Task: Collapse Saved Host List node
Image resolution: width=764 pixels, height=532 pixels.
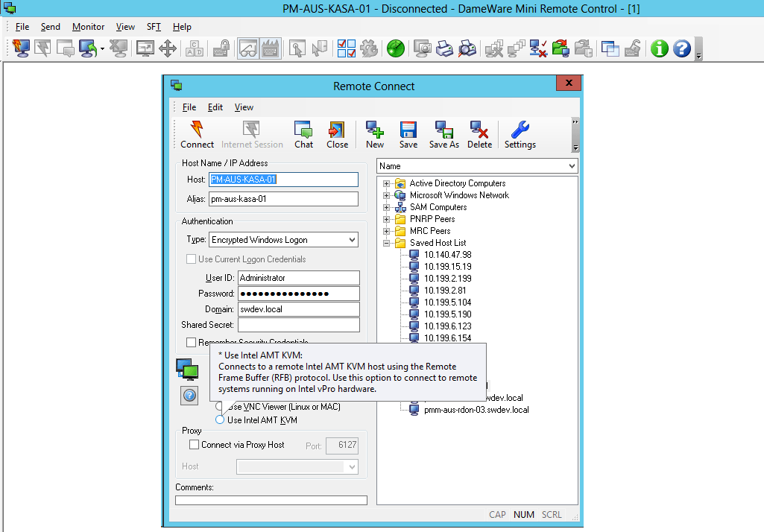Action: click(386, 243)
